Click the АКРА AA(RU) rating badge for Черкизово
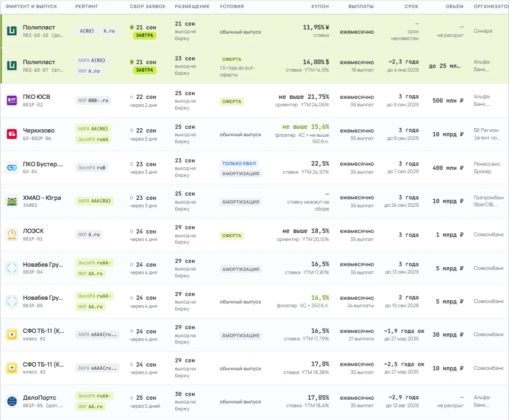The image size is (509, 420). [93, 129]
